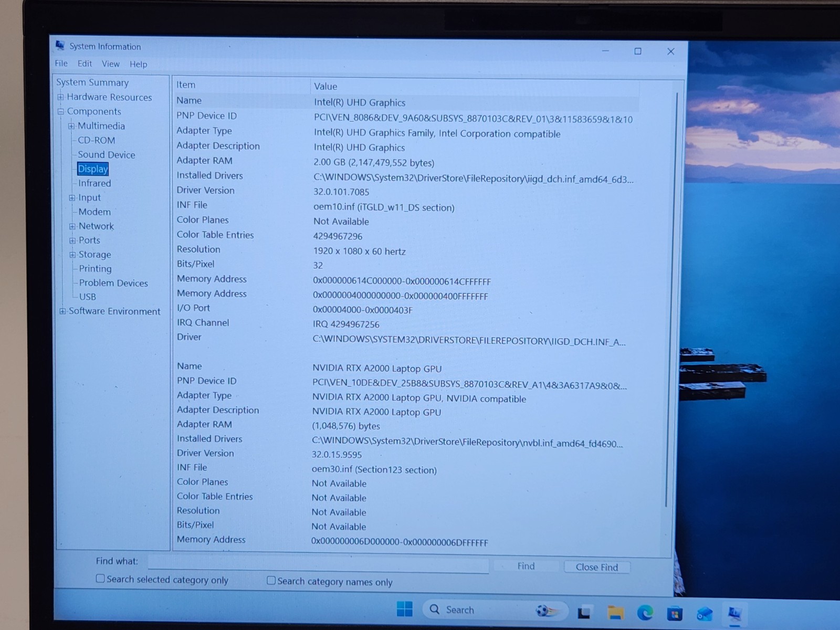This screenshot has height=630, width=840.
Task: Click the PCI\VEN_8086 PNP Device ID value
Action: click(x=473, y=120)
